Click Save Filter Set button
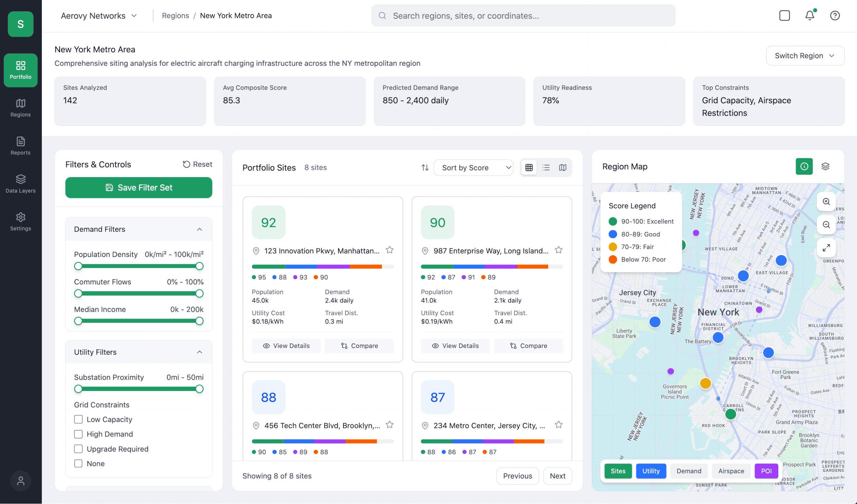 pos(138,187)
